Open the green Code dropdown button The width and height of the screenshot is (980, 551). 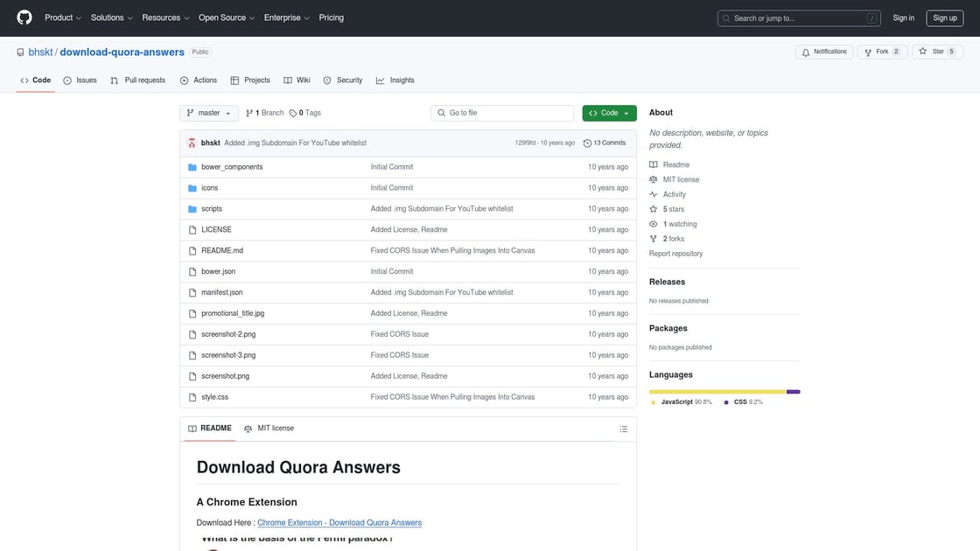click(609, 113)
